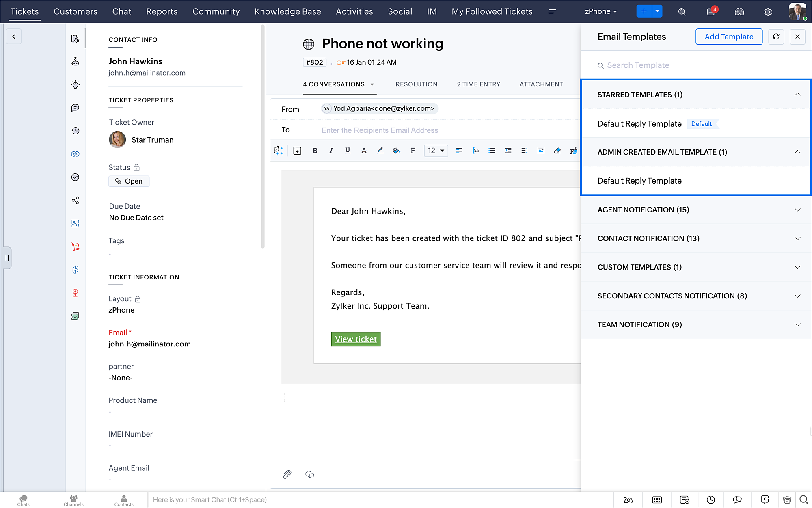The image size is (812, 508).
Task: Collapse the Starred Templates section
Action: click(x=797, y=95)
